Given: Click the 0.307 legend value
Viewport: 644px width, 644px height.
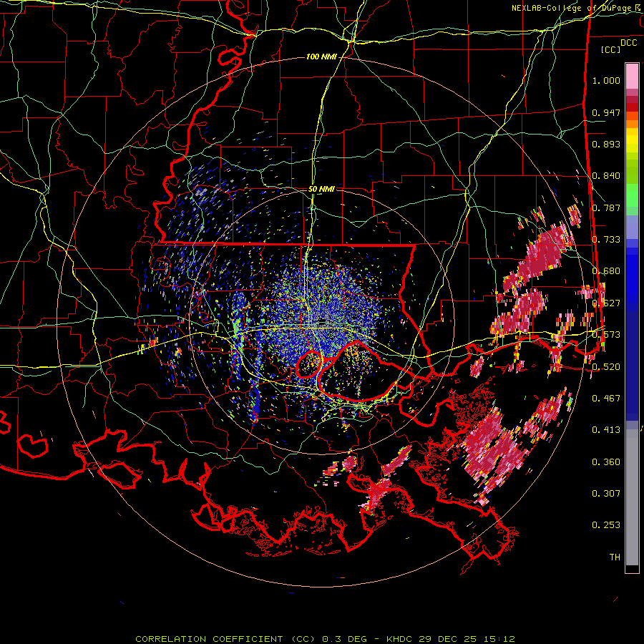Looking at the screenshot, I should click(x=606, y=493).
